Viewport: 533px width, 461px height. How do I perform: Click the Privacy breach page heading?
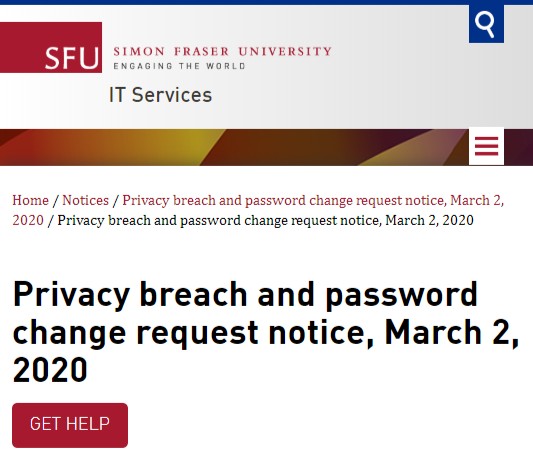(266, 332)
